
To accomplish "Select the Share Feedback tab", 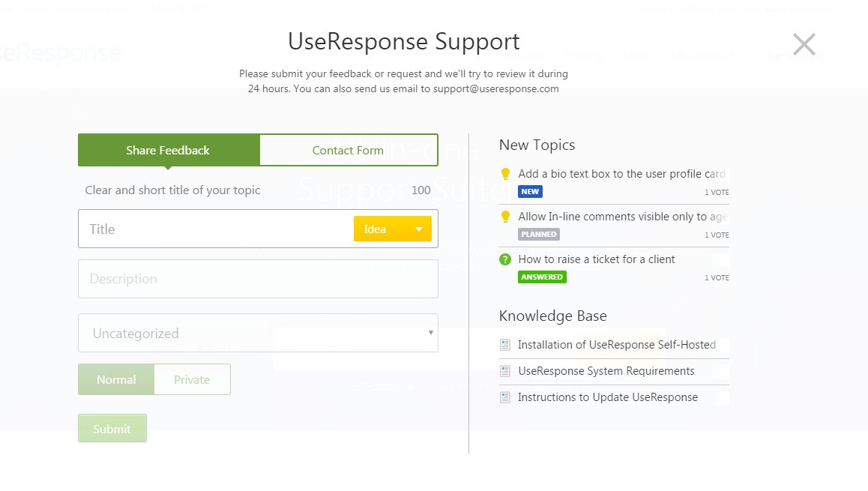I will click(x=168, y=150).
